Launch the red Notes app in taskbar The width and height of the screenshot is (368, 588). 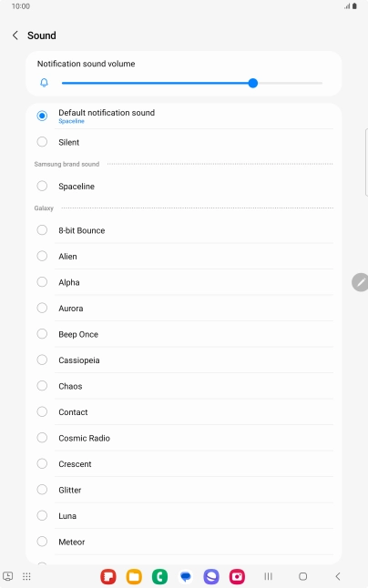(x=108, y=576)
